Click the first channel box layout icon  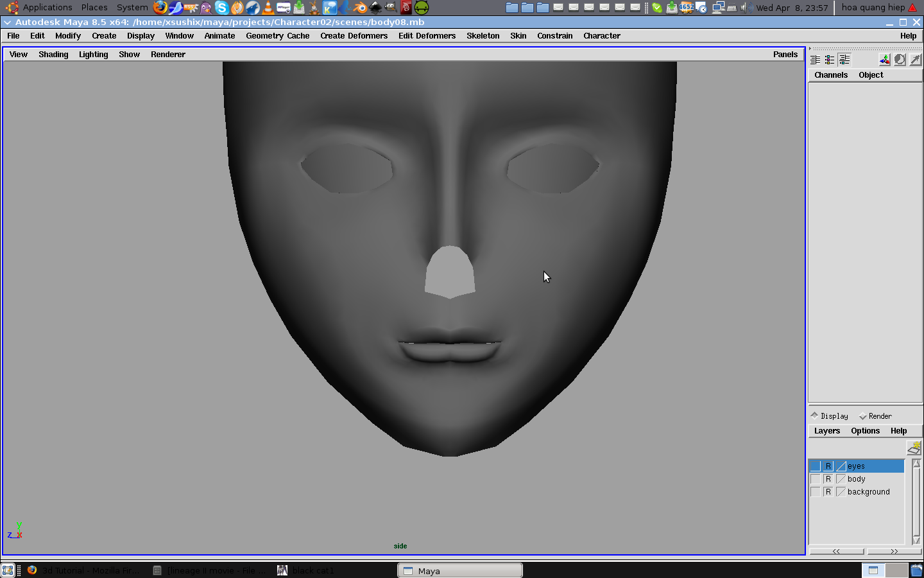pyautogui.click(x=815, y=60)
